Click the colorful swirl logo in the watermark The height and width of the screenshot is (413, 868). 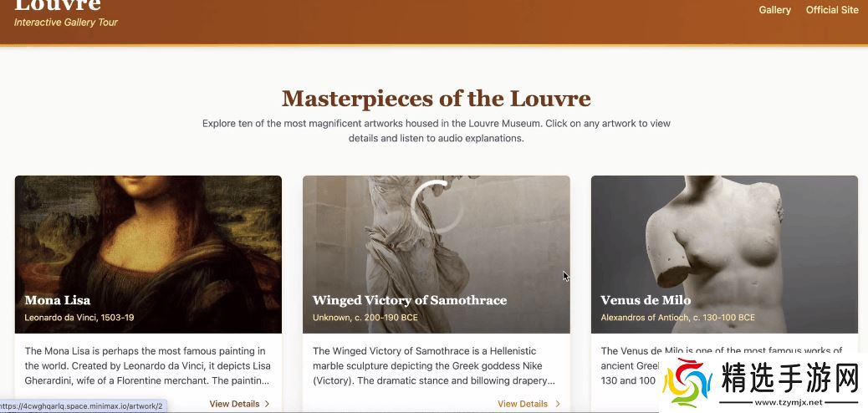coord(687,382)
